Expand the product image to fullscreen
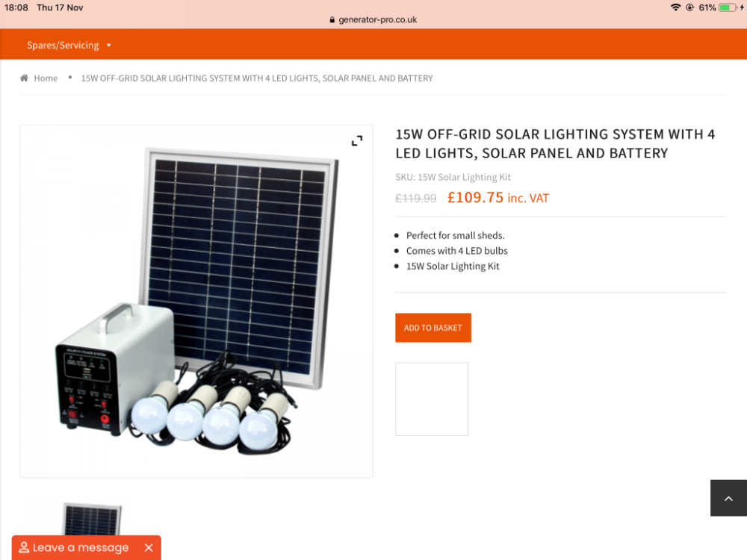 pos(357,140)
